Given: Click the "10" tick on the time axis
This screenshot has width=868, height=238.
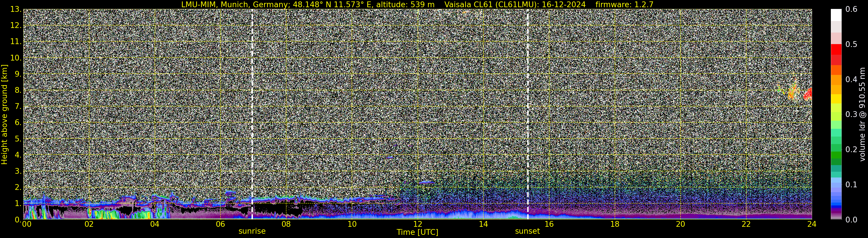Looking at the screenshot, I should [352, 224].
